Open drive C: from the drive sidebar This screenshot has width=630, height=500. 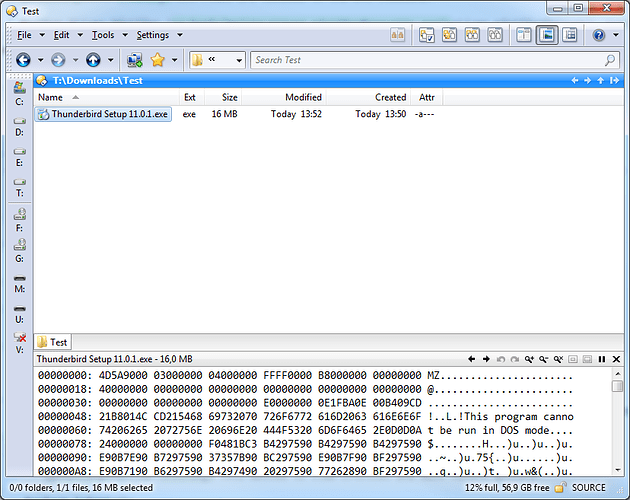click(x=19, y=94)
